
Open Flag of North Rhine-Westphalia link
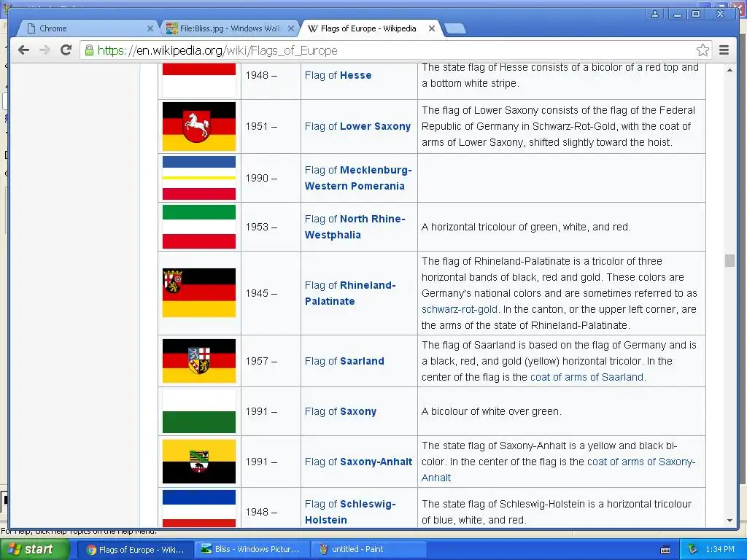[355, 227]
